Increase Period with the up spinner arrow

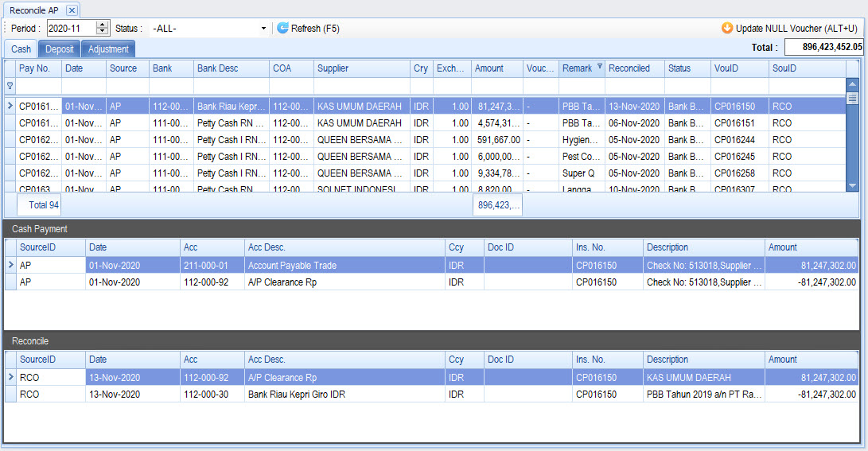point(102,25)
